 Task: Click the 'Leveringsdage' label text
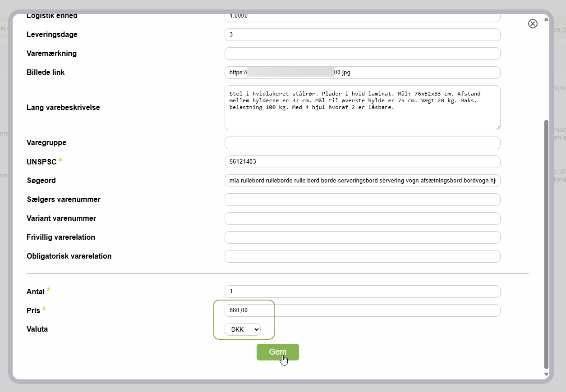(52, 35)
